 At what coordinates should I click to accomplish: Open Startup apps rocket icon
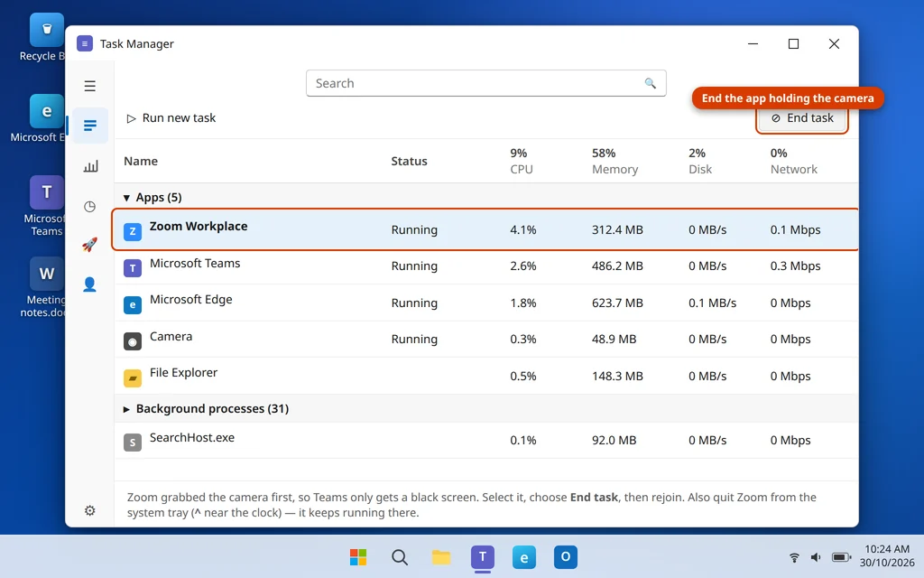tap(89, 244)
